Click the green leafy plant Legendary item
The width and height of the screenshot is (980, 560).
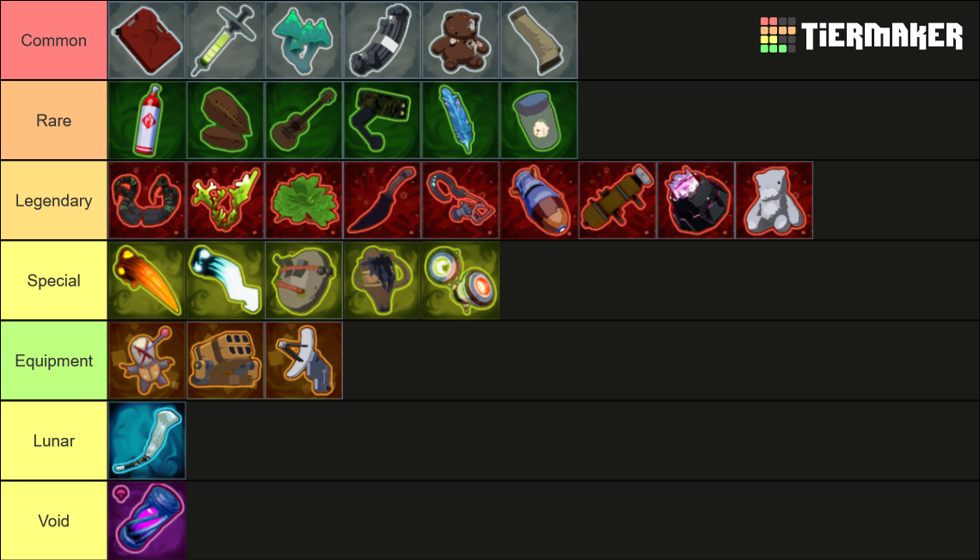tap(303, 200)
